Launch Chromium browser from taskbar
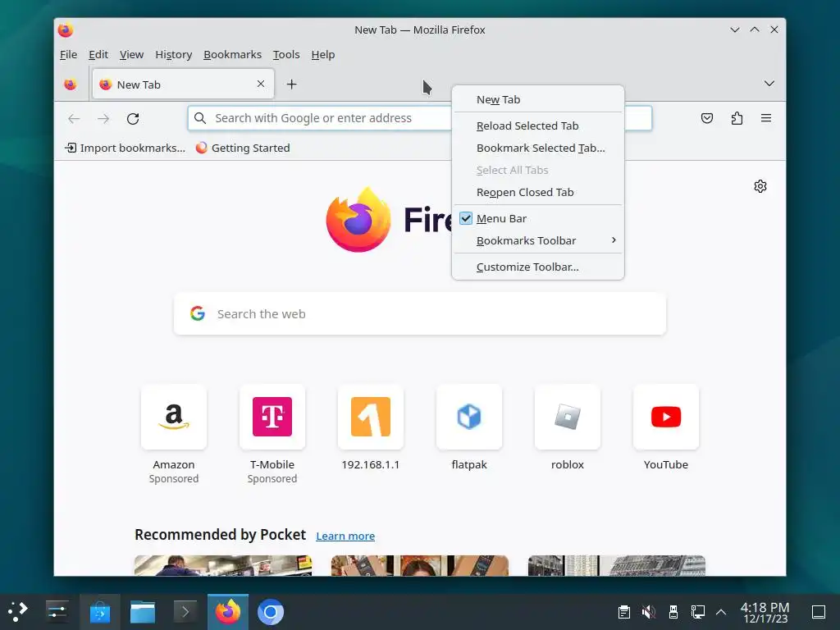This screenshot has width=840, height=630. 271,612
